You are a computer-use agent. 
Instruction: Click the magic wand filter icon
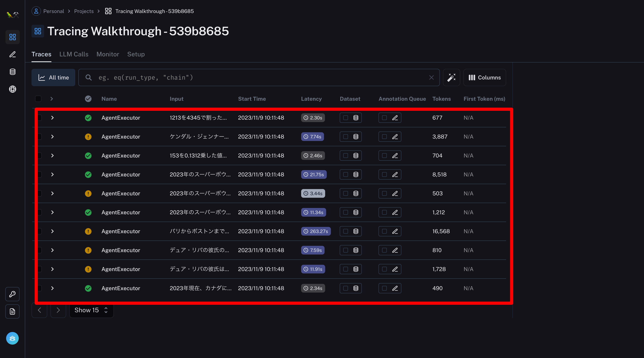point(452,77)
